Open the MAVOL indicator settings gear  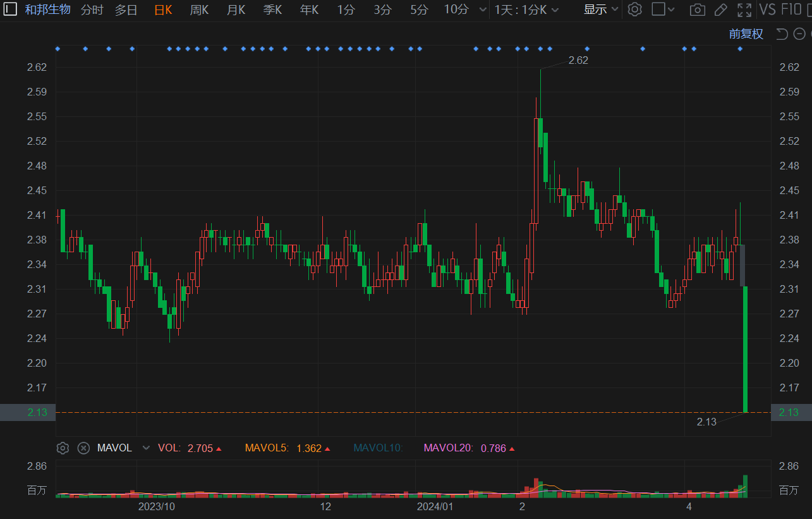pyautogui.click(x=63, y=448)
